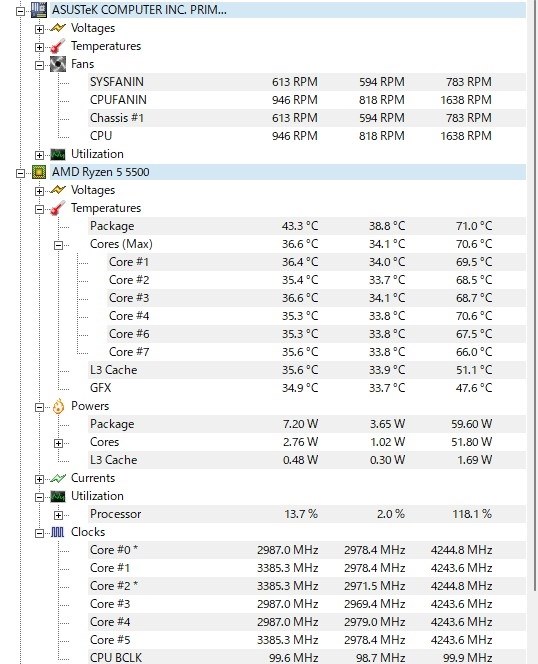This screenshot has height=664, width=538.
Task: Collapse the Fans node
Action: [x=39, y=65]
